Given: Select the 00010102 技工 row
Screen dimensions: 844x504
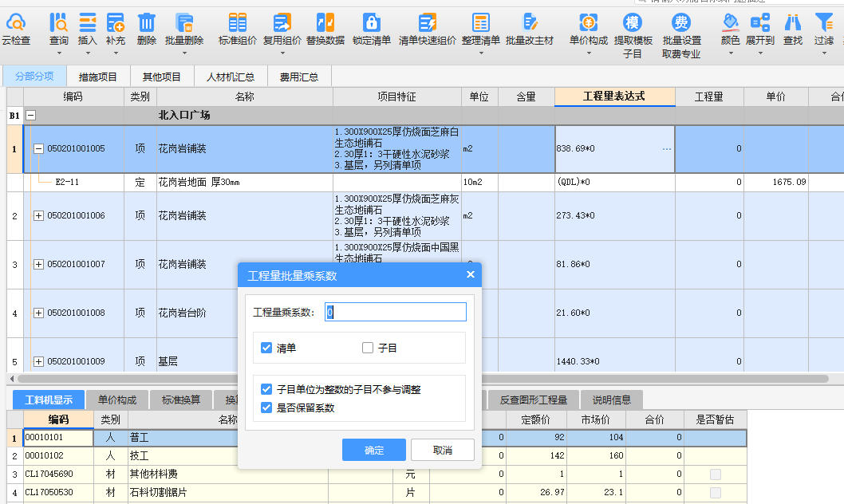Looking at the screenshot, I should pos(377,455).
